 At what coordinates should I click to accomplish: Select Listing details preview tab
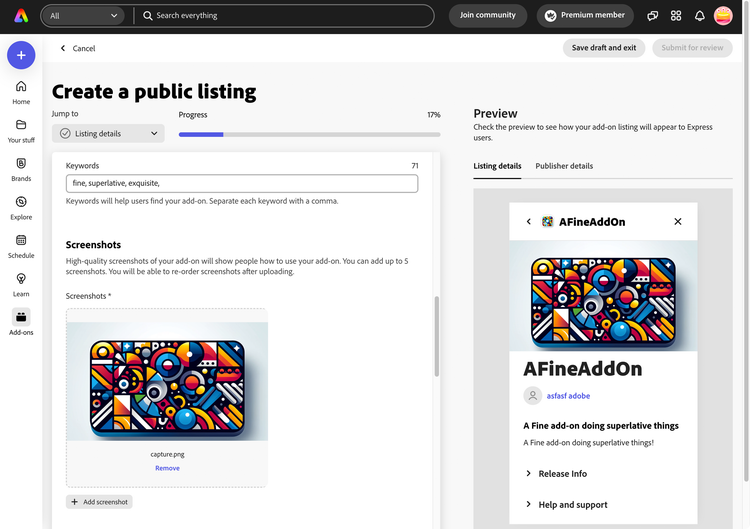tap(497, 166)
